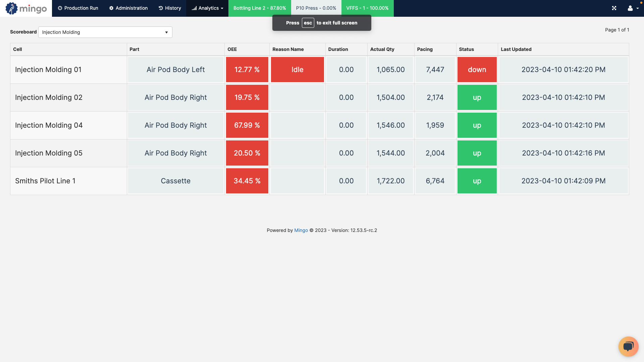Viewport: 644px width, 362px height.
Task: Switch to the Bottling Line 2 tab
Action: click(x=260, y=8)
